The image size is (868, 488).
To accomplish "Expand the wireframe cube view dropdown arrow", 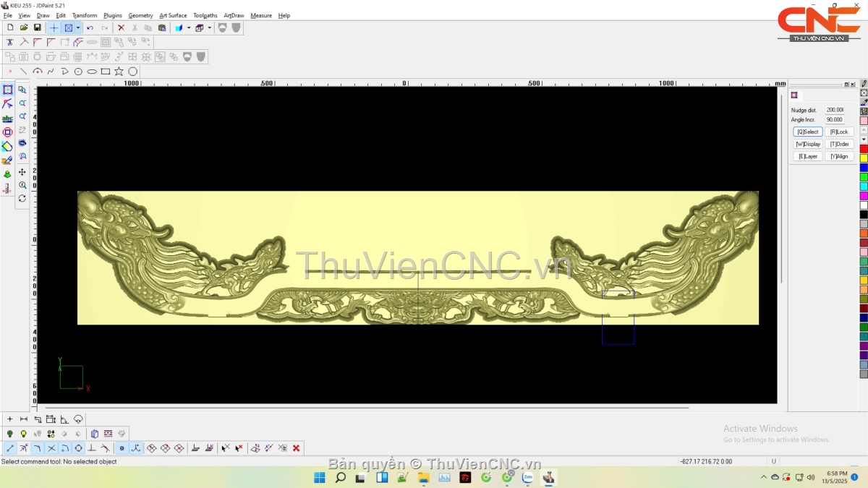I will tap(210, 27).
